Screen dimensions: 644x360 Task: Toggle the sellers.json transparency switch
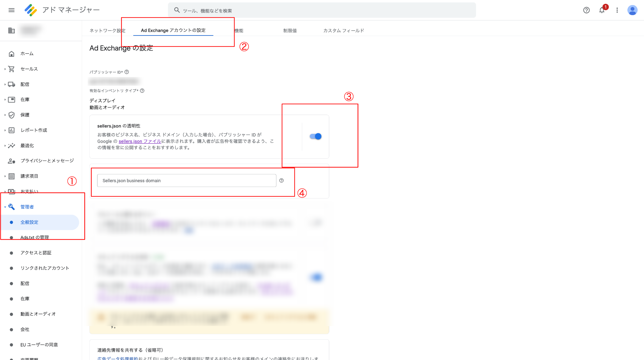(x=315, y=136)
